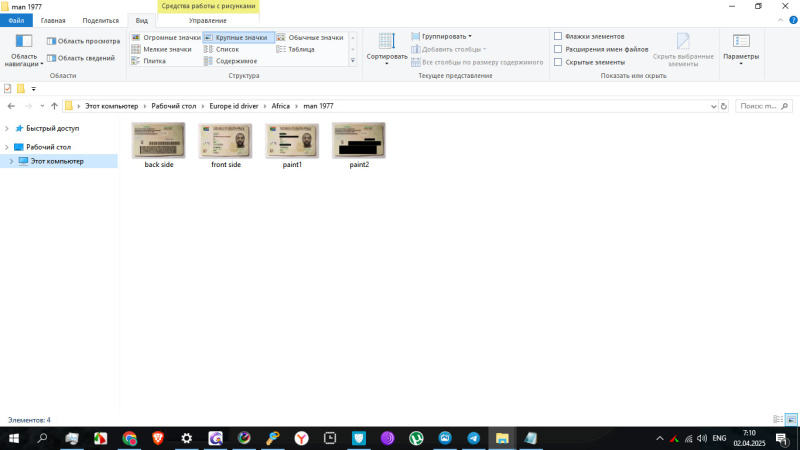Click the Preview pane (Область просмотра) button

(83, 41)
